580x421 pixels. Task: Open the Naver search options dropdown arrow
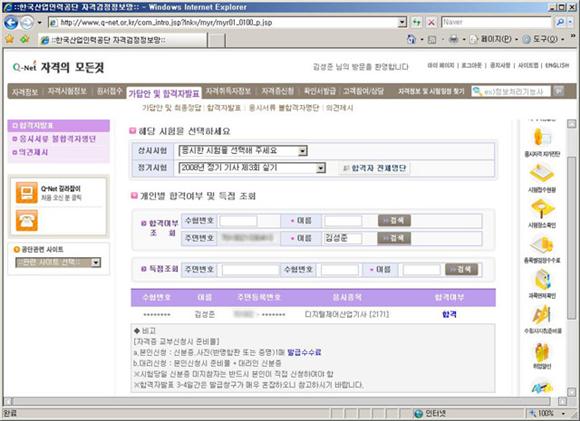coord(570,23)
